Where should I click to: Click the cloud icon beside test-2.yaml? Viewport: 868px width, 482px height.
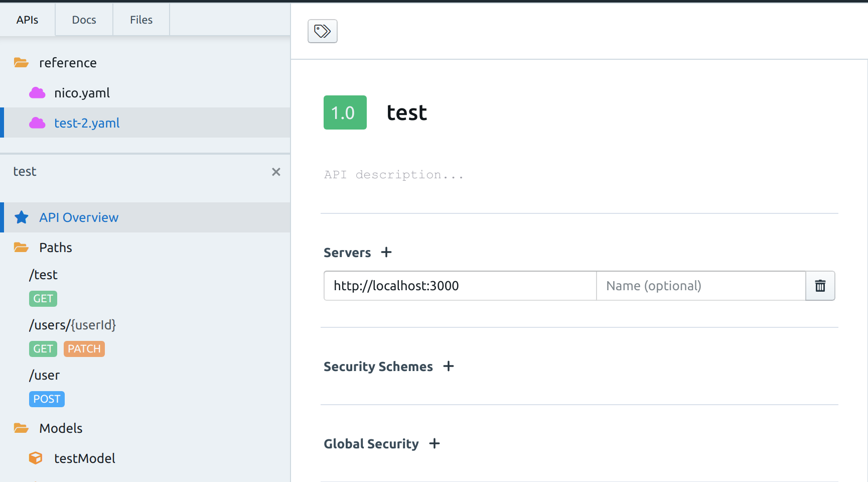click(37, 123)
